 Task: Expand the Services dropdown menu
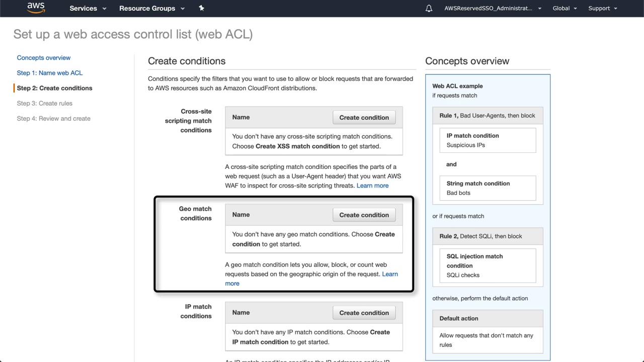pos(88,9)
